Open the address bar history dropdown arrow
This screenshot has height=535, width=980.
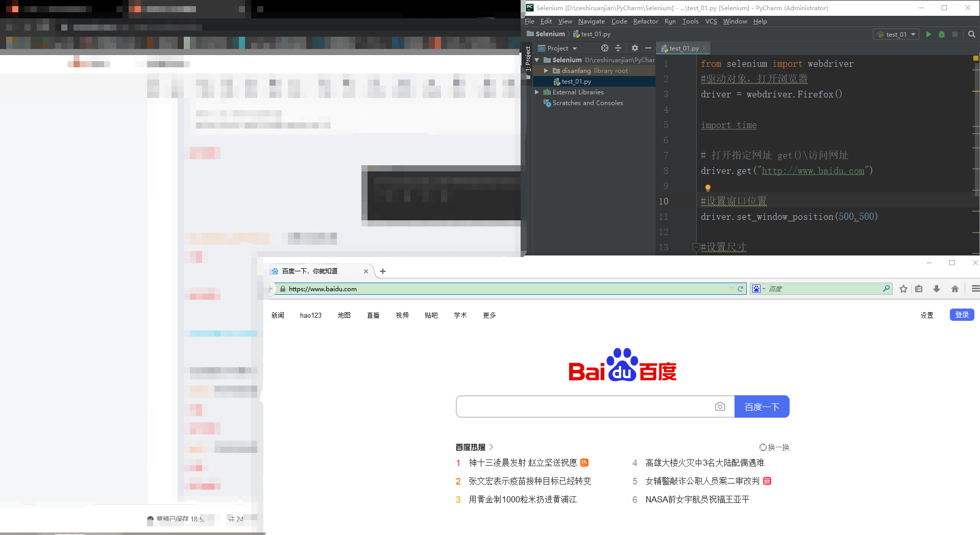731,289
